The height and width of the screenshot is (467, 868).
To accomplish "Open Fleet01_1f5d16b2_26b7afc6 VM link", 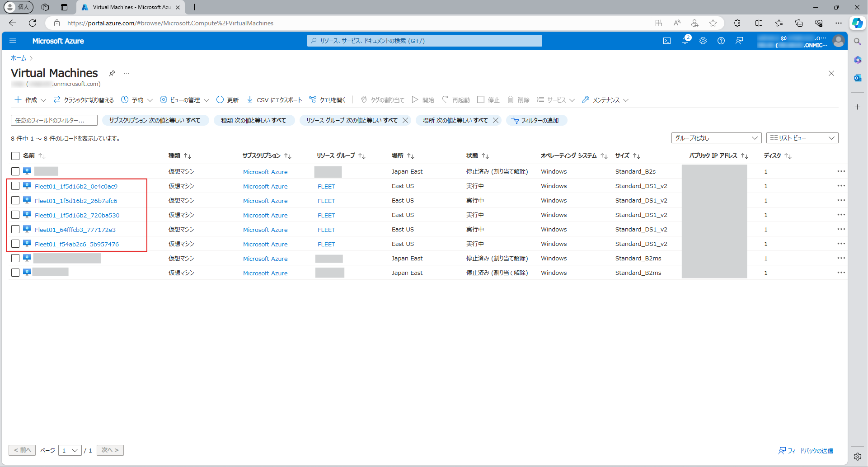I will 76,201.
